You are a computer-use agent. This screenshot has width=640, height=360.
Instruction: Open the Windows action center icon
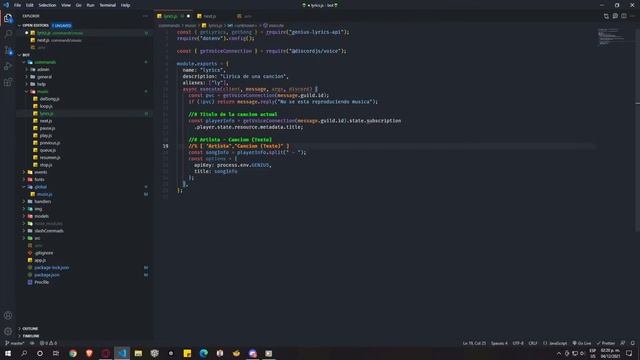pyautogui.click(x=629, y=353)
